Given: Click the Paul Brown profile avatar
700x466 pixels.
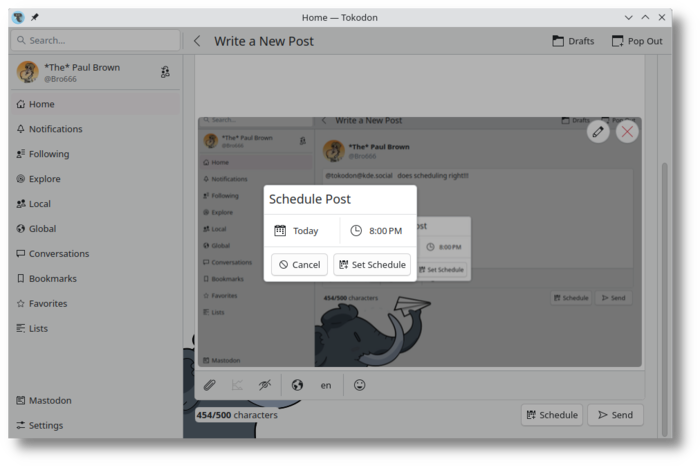Looking at the screenshot, I should click(28, 72).
